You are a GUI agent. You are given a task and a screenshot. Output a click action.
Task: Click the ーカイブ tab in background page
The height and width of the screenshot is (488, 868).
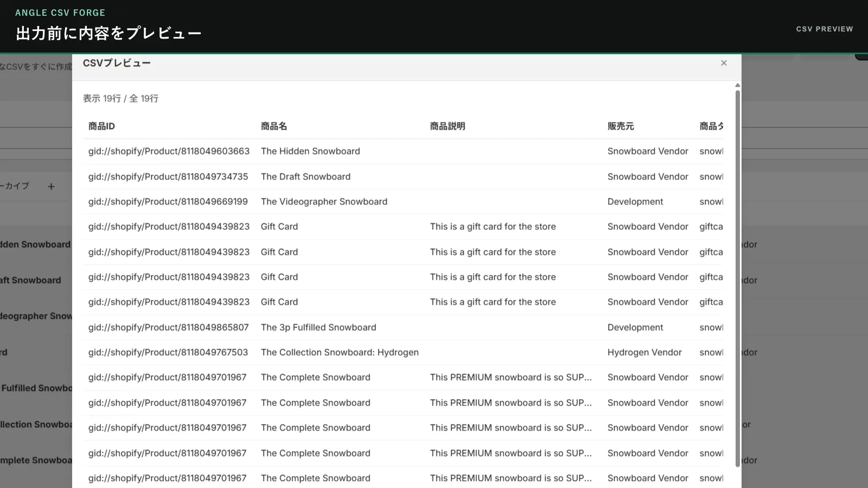pyautogui.click(x=15, y=186)
